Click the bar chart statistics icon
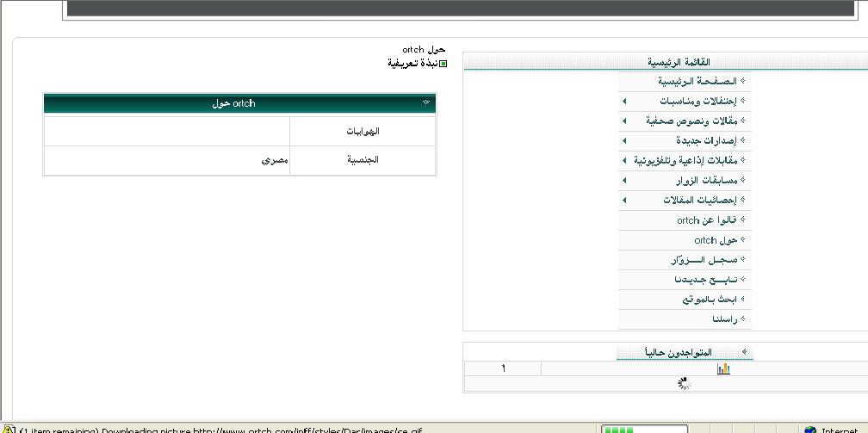The height and width of the screenshot is (433, 868). click(722, 368)
